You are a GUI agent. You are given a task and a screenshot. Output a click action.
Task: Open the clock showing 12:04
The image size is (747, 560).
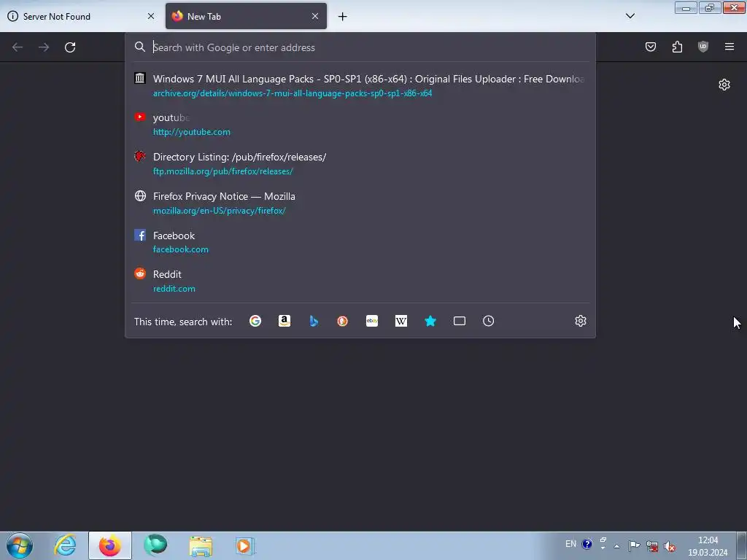pyautogui.click(x=708, y=546)
